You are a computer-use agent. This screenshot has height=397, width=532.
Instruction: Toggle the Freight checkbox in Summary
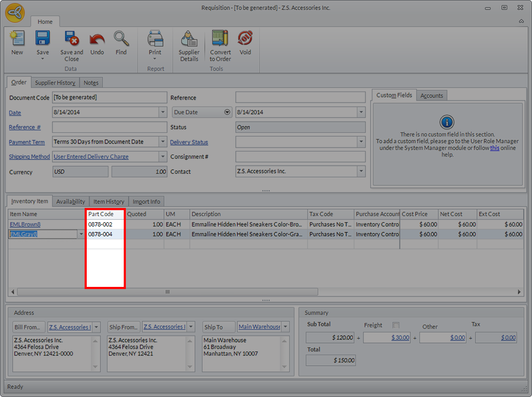pos(396,325)
